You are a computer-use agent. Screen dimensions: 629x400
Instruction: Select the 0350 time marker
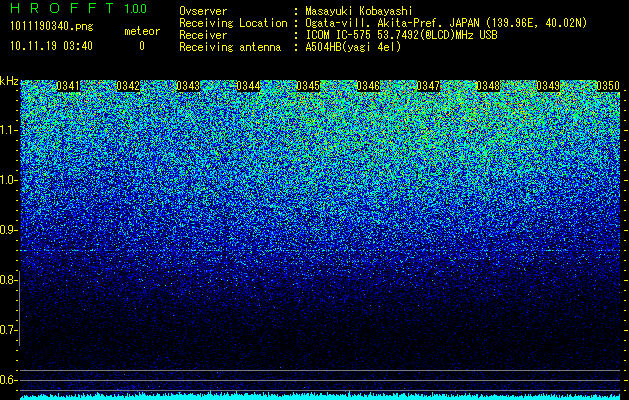[x=608, y=86]
